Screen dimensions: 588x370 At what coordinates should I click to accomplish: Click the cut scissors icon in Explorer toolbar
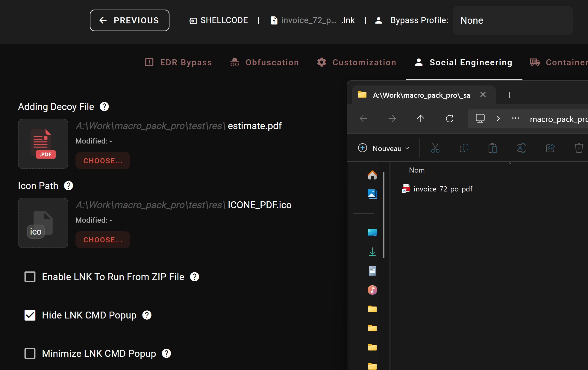point(435,148)
